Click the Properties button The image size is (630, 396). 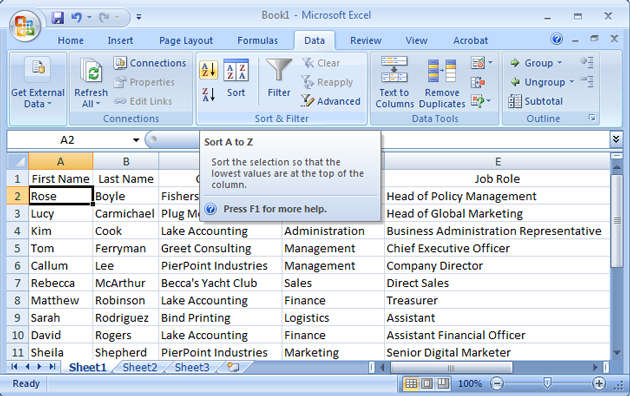click(x=144, y=82)
